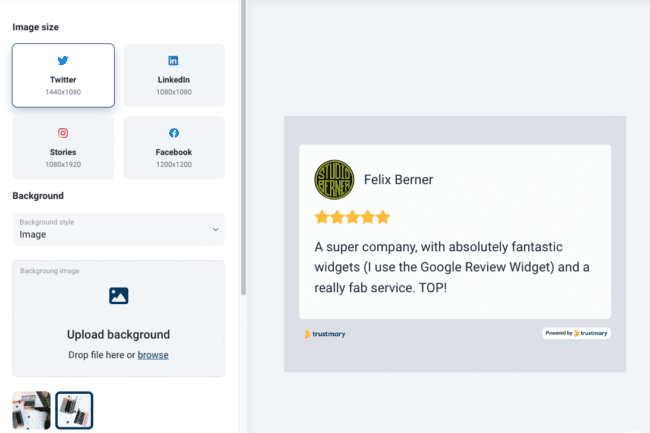Choose Stories 1080x1920 image size
650x433 pixels.
pyautogui.click(x=63, y=148)
